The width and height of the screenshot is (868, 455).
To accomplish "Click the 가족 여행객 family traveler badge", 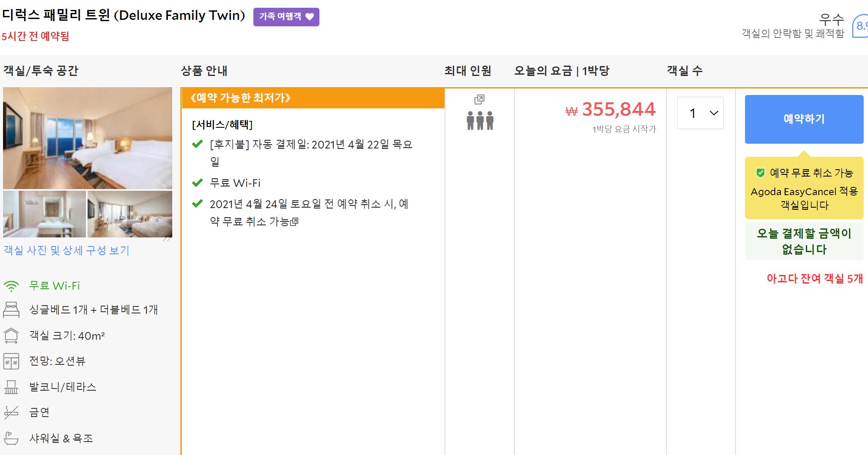I will click(286, 17).
